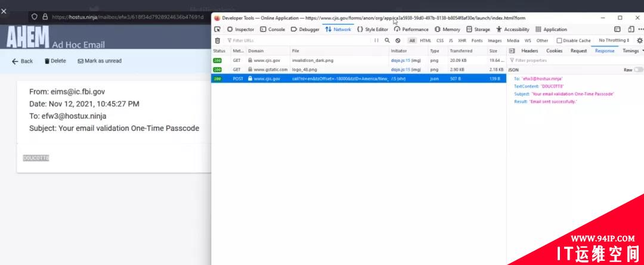Clear network log with trash icon
Viewport: 644px width, 265px height.
pyautogui.click(x=217, y=40)
